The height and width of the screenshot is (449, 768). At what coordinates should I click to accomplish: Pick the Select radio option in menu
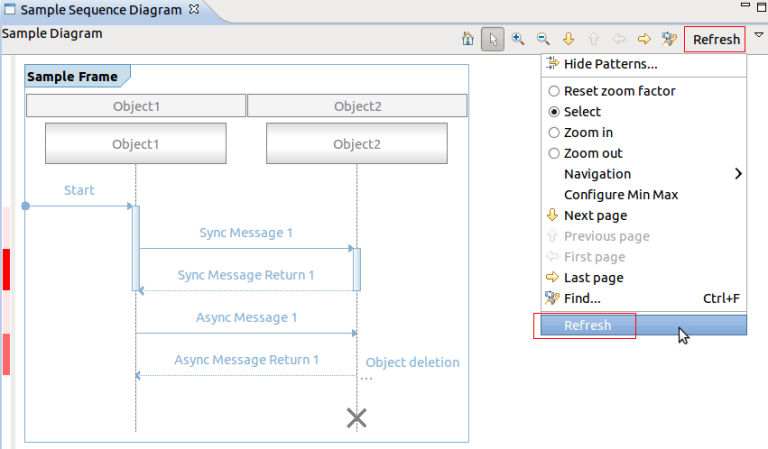582,112
